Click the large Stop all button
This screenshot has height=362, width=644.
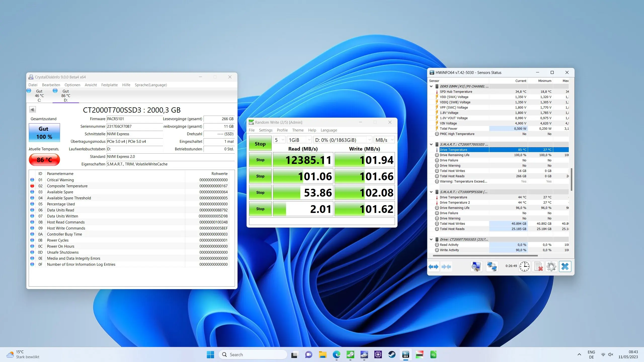tap(260, 144)
